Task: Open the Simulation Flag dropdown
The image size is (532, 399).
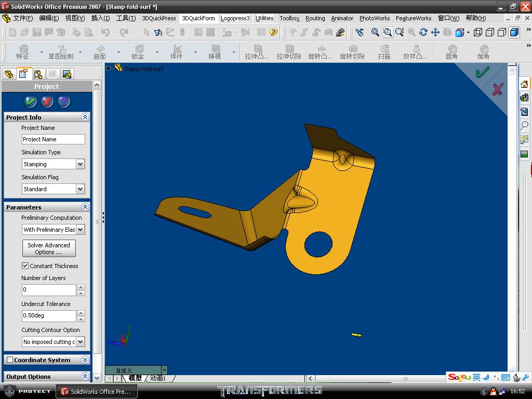Action: click(80, 189)
